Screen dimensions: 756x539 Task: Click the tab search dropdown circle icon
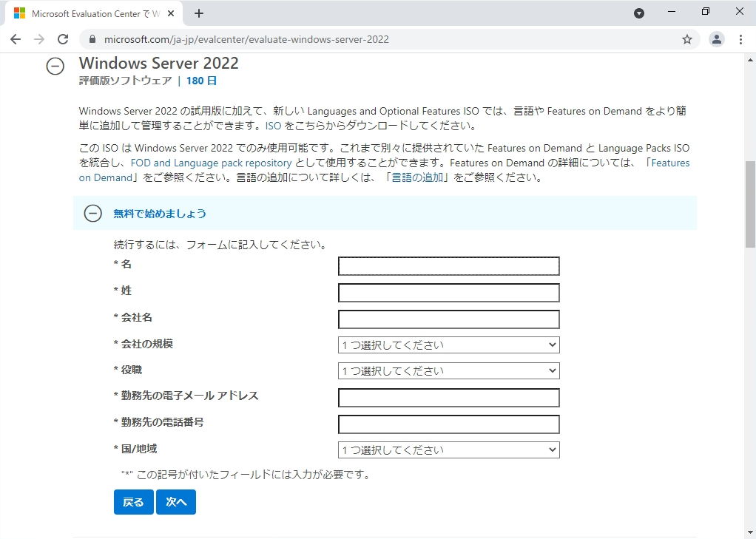coord(639,13)
